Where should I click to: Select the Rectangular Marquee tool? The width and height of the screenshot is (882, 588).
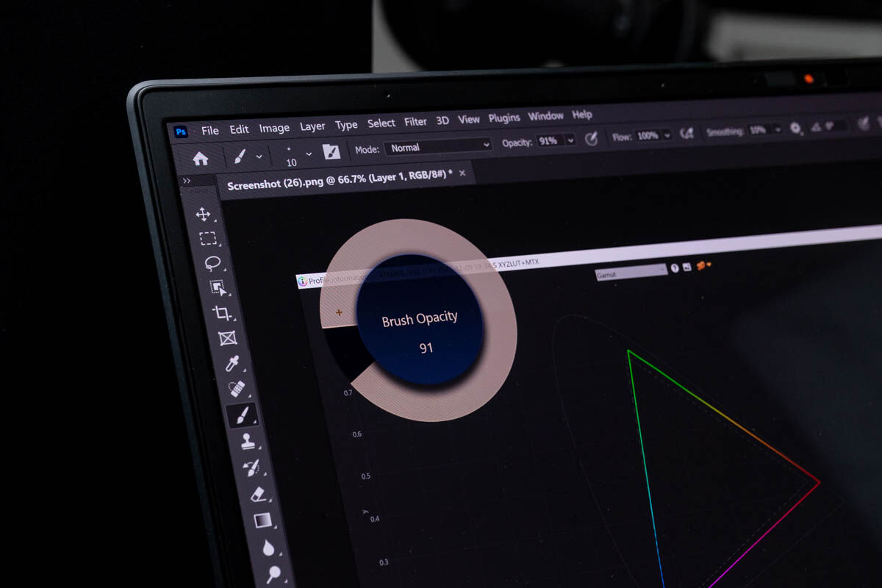tap(208, 238)
